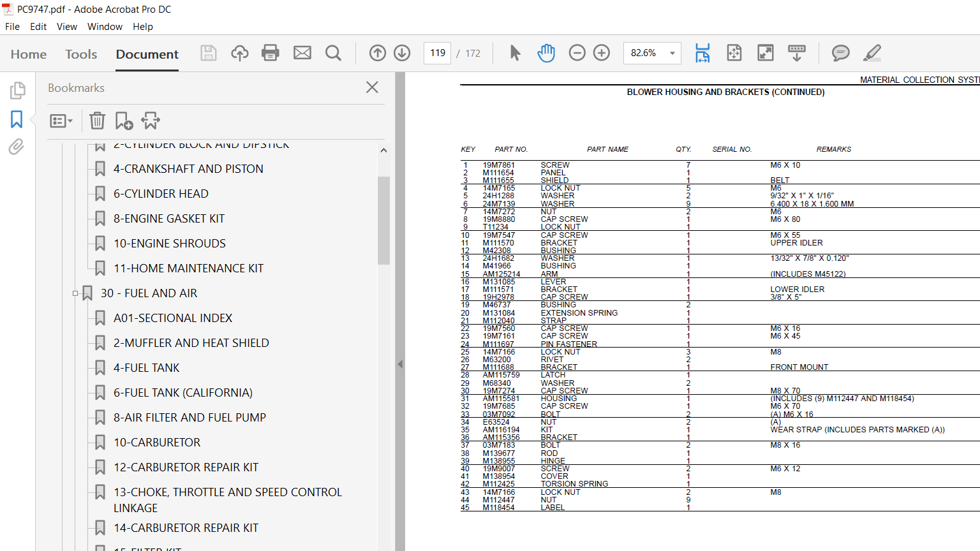Screen dimensions: 980x551
Task: Click part name EXTENSION SPRING
Action: (x=579, y=313)
